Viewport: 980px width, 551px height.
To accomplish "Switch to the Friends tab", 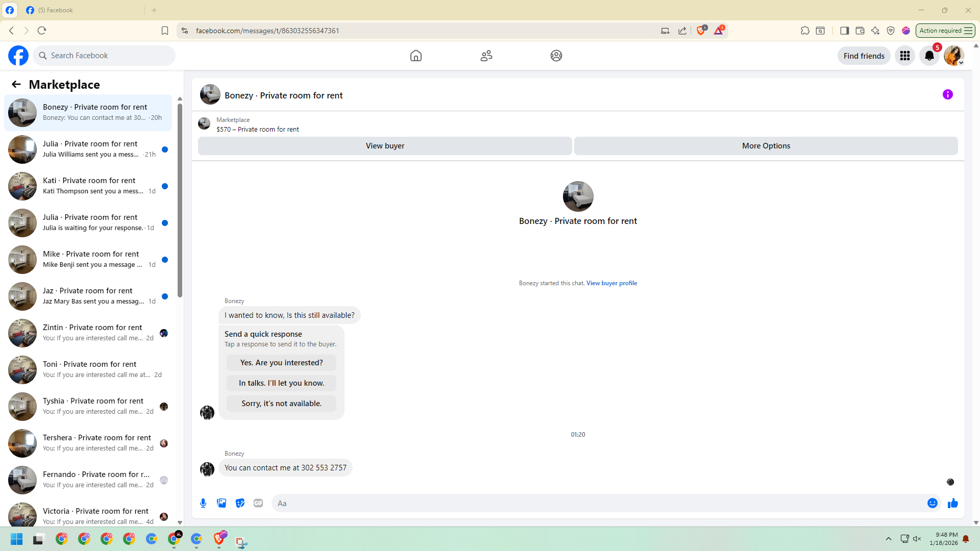I will [486, 56].
